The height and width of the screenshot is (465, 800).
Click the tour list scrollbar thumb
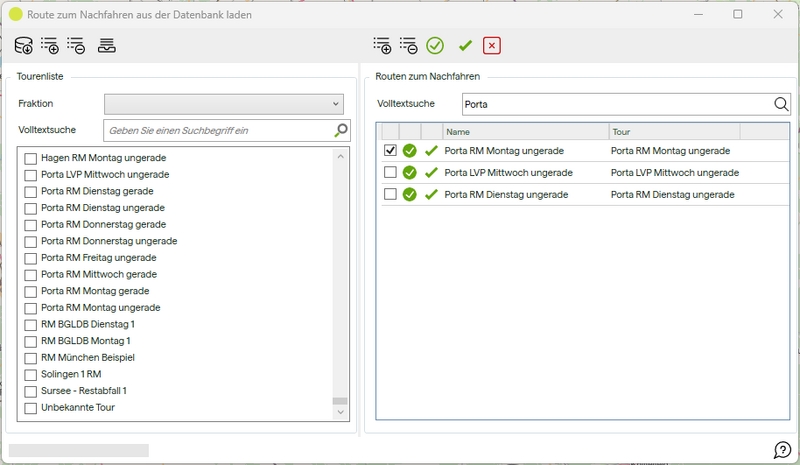click(340, 401)
